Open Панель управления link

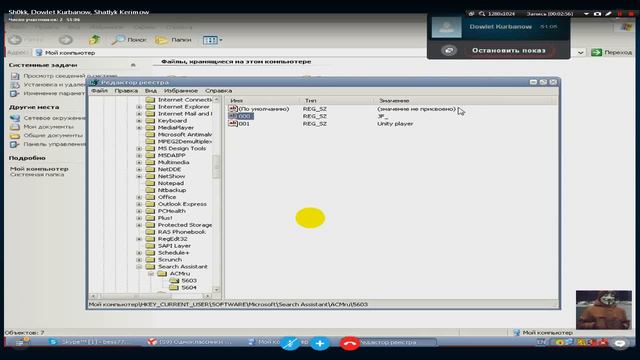pos(55,144)
